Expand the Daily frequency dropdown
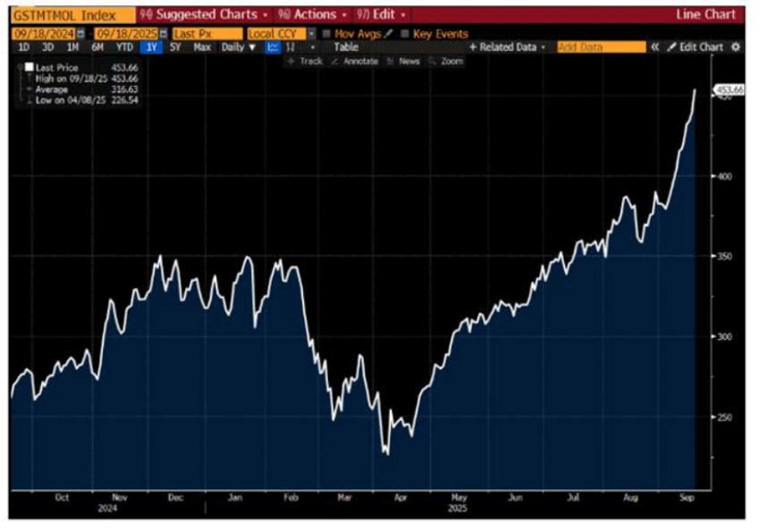Screen dimensions: 760x532 pos(238,47)
